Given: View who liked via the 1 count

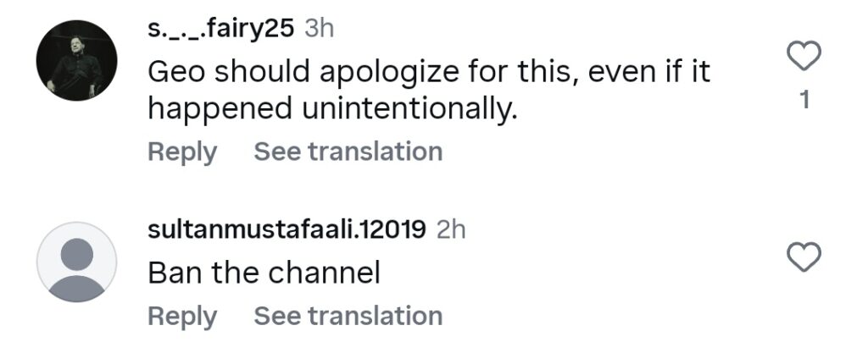Looking at the screenshot, I should coord(804,100).
